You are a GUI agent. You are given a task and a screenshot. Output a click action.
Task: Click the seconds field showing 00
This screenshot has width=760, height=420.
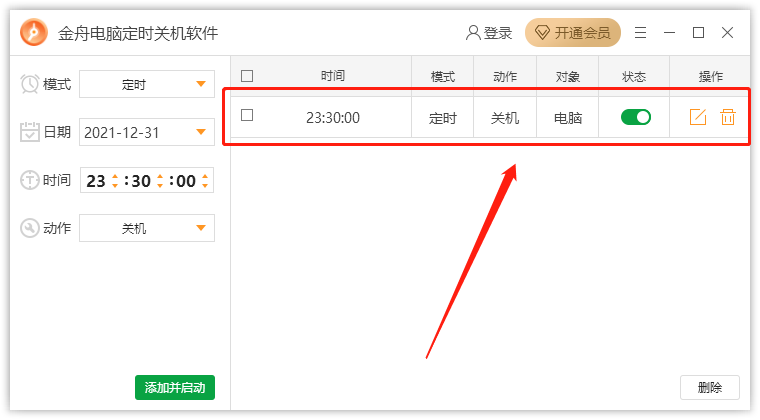(186, 181)
